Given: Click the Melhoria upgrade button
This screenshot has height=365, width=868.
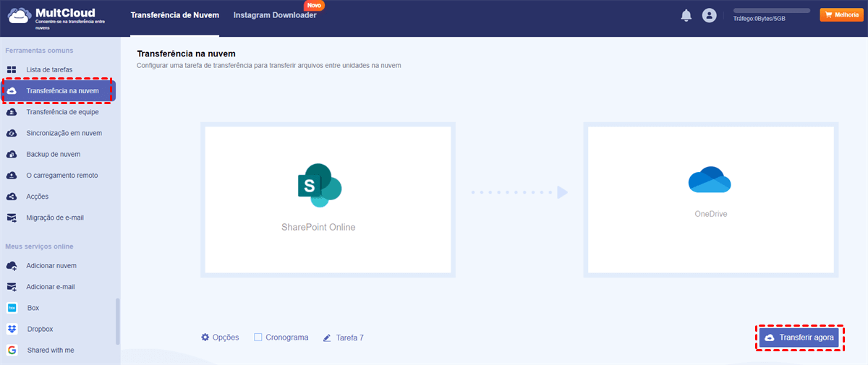Looking at the screenshot, I should pyautogui.click(x=841, y=14).
